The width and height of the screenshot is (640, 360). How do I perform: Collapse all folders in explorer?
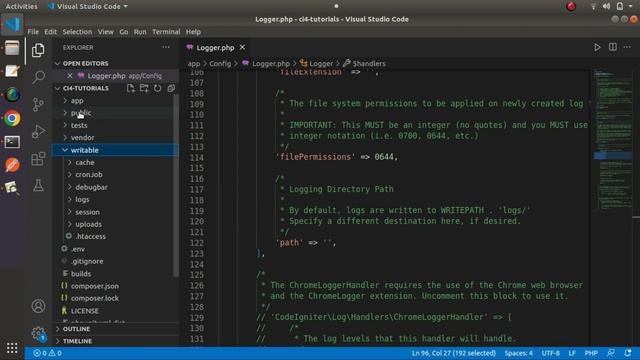point(171,88)
